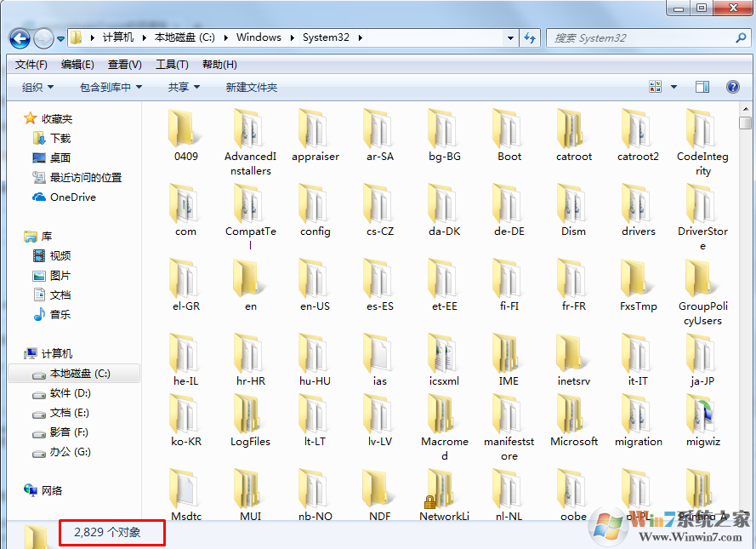Select 计算机 in the address breadcrumb

pyautogui.click(x=118, y=37)
